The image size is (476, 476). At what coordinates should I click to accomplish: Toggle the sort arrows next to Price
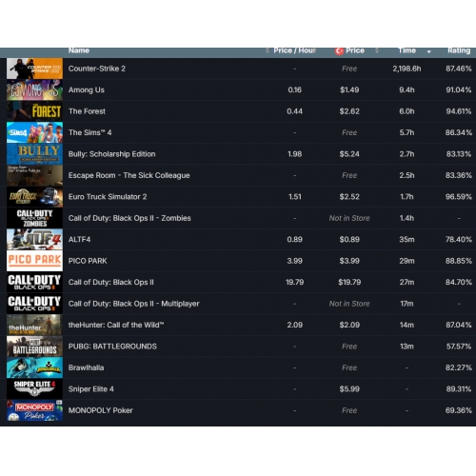(377, 50)
